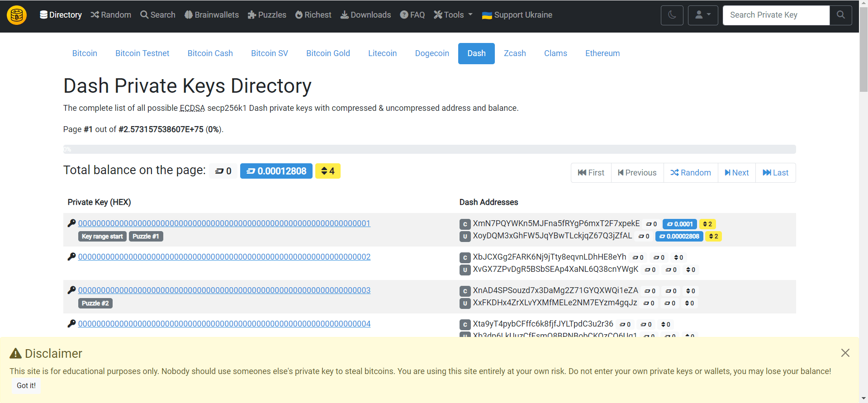
Task: Click uncompressed icon for XxFKDHx4ZrXL address
Action: [465, 303]
